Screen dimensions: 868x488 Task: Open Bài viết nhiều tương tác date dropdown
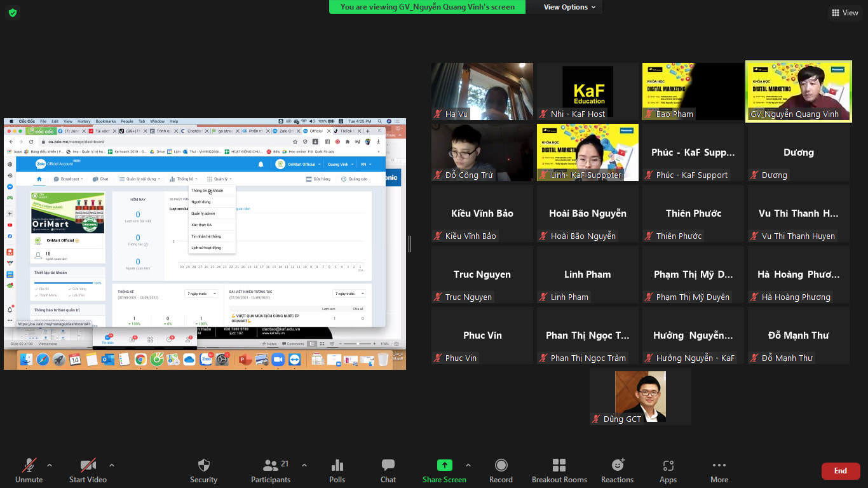[x=349, y=294]
